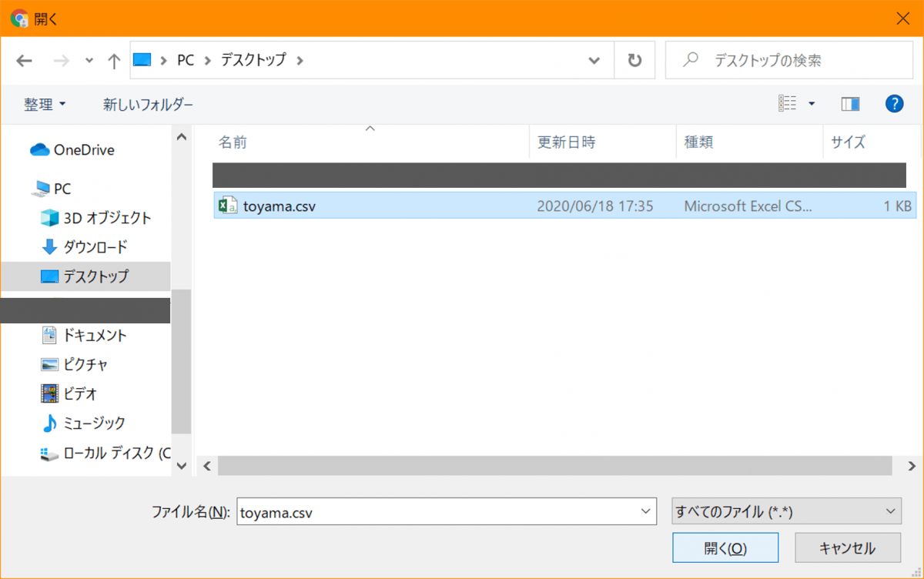Image resolution: width=924 pixels, height=579 pixels.
Task: Select the toyama.csv file
Action: point(280,206)
